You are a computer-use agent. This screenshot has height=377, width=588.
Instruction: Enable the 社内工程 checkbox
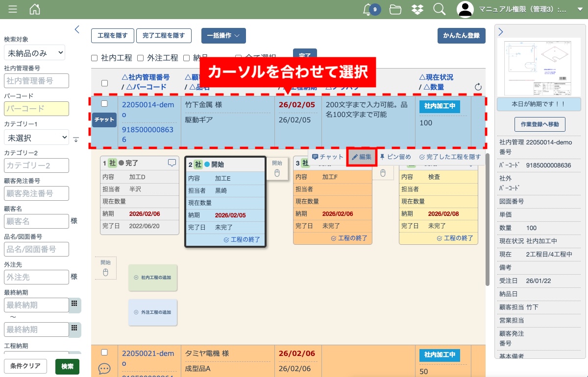95,58
